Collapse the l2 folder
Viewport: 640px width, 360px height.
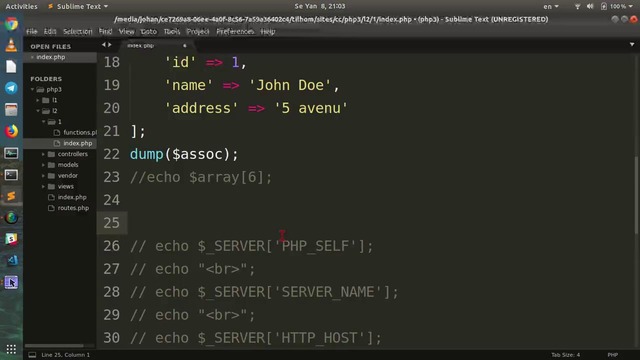click(x=38, y=111)
